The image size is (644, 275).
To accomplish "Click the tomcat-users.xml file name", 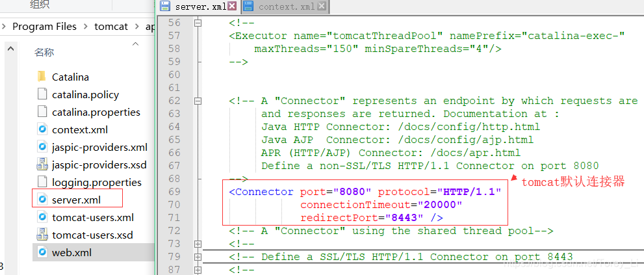I will [93, 217].
